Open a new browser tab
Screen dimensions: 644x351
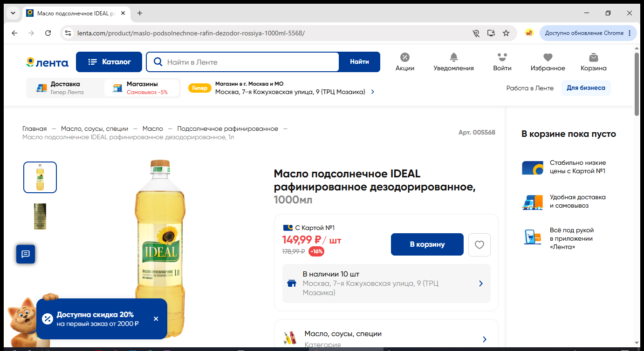[140, 13]
